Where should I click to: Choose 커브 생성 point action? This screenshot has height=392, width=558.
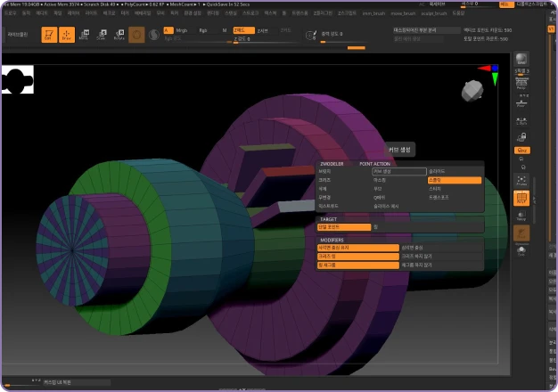(x=399, y=171)
